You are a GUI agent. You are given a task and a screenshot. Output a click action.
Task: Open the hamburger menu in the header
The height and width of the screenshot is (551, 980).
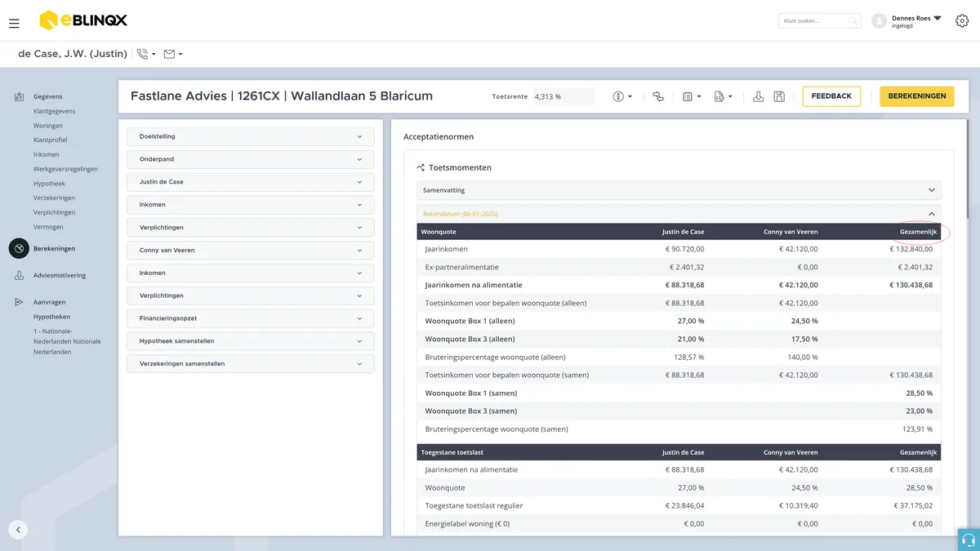14,24
